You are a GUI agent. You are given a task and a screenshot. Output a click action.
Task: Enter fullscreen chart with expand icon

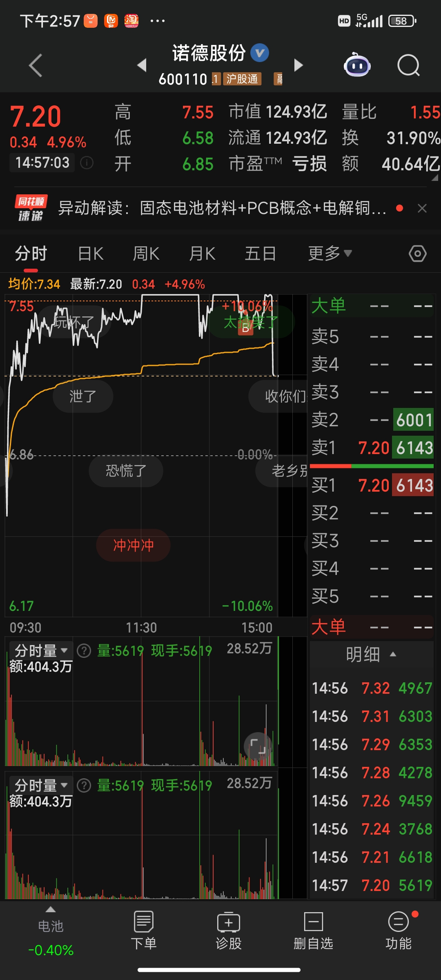pyautogui.click(x=258, y=746)
